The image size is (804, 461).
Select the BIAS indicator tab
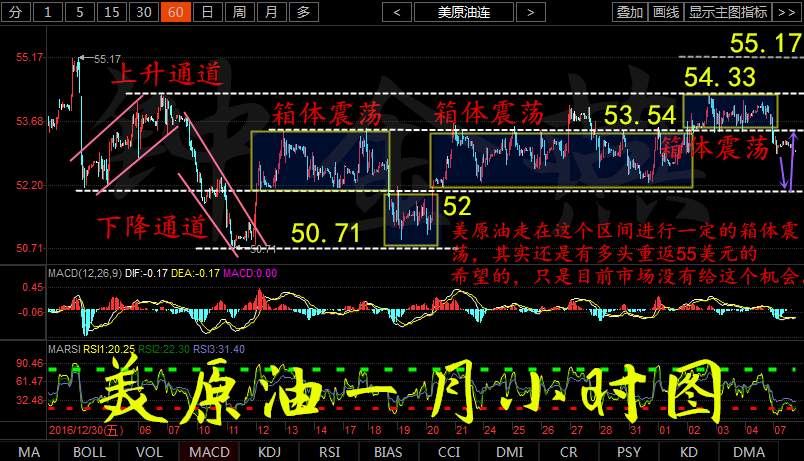[x=389, y=452]
